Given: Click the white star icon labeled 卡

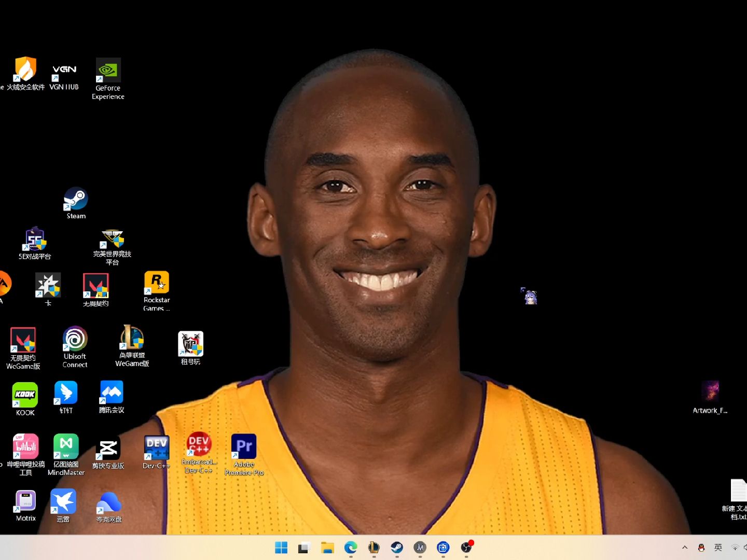Looking at the screenshot, I should (x=48, y=289).
